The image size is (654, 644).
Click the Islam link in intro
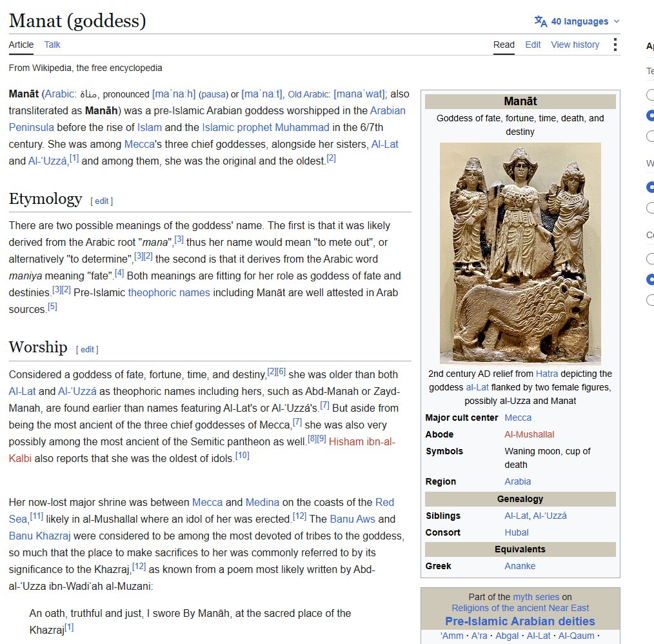pyautogui.click(x=150, y=127)
